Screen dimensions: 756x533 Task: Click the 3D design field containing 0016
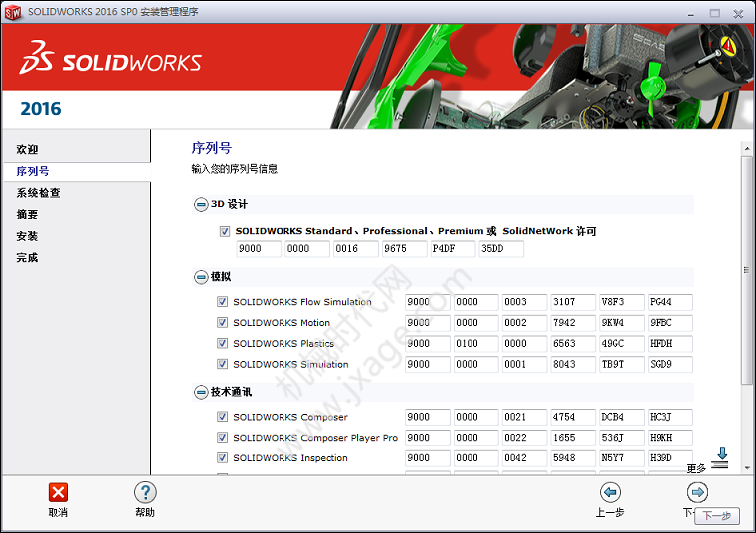tap(355, 249)
